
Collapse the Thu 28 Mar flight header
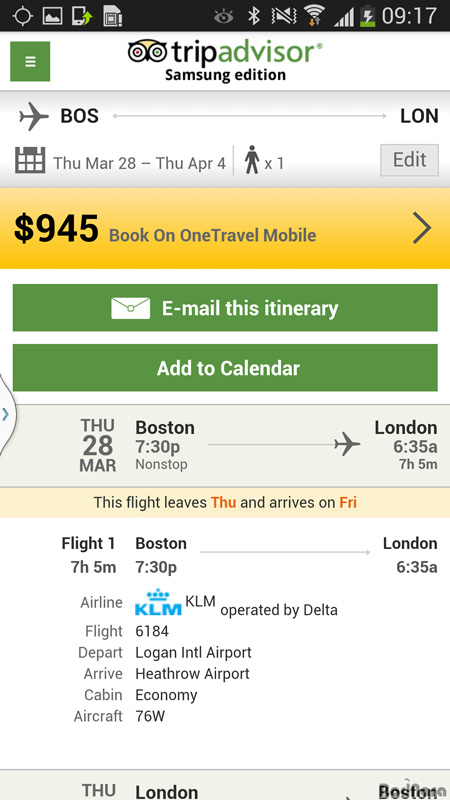click(x=225, y=445)
